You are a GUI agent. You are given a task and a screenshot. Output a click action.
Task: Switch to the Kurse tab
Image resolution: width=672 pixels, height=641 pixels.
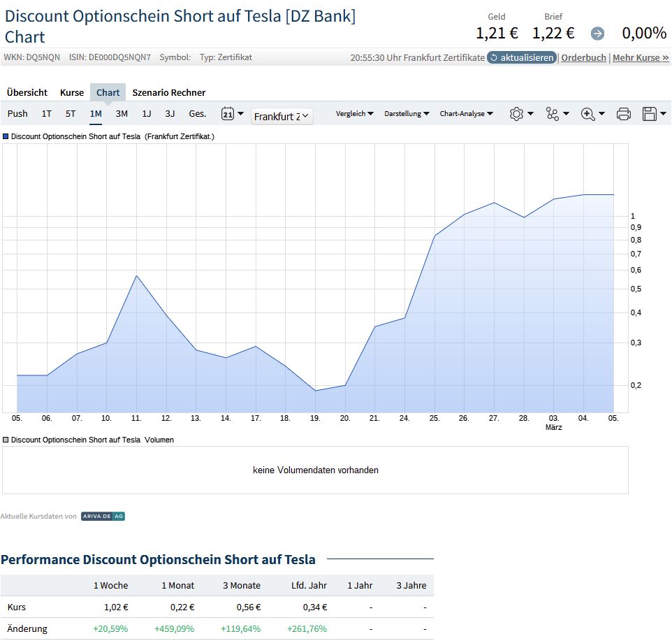(72, 92)
